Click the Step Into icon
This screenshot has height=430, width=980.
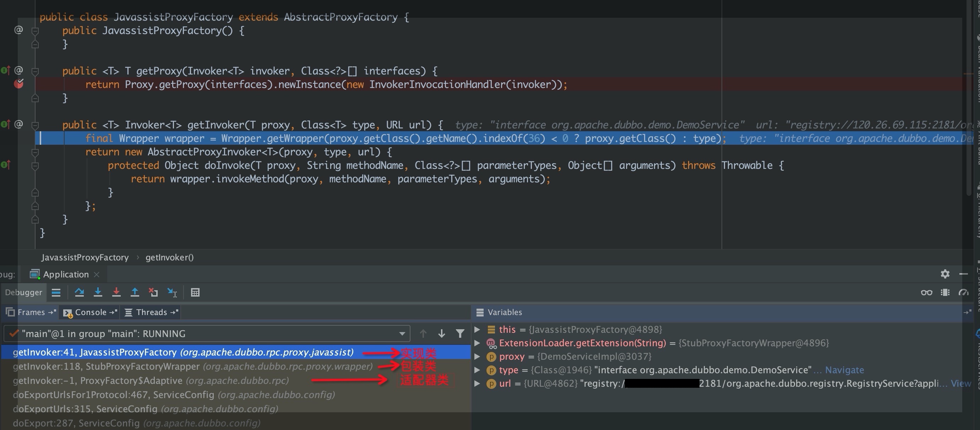pos(98,292)
